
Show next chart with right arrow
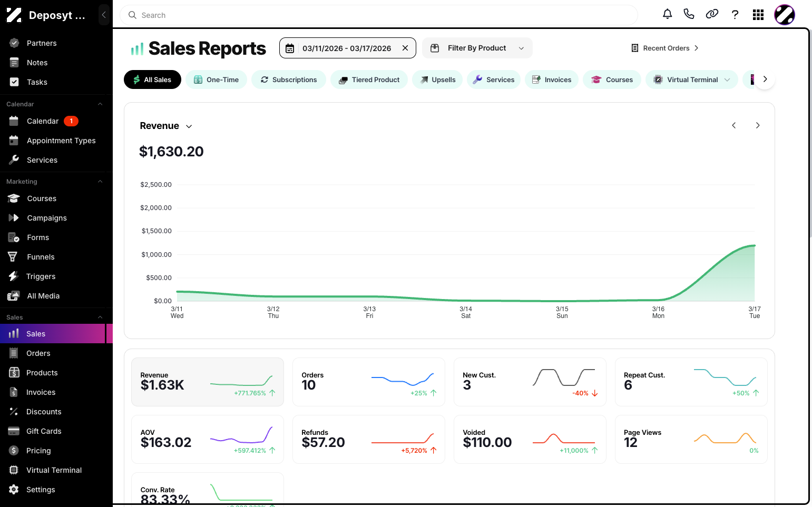(x=758, y=125)
